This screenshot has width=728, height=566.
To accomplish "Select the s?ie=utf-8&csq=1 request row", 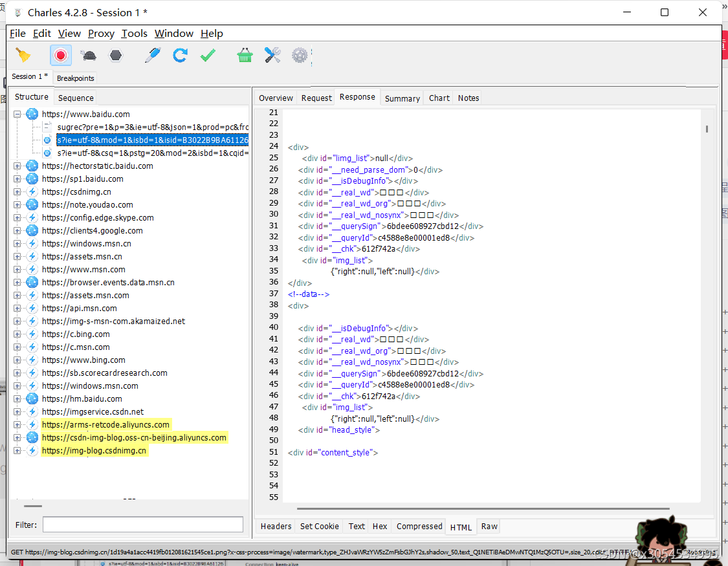I will pyautogui.click(x=153, y=153).
